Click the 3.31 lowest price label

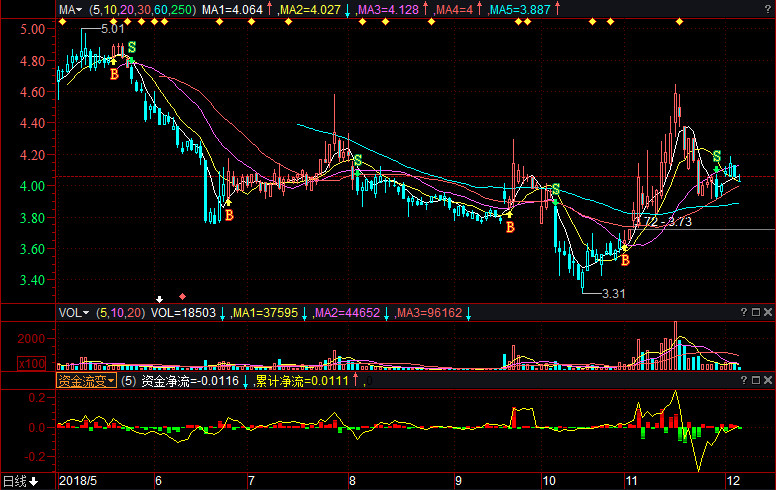click(612, 294)
